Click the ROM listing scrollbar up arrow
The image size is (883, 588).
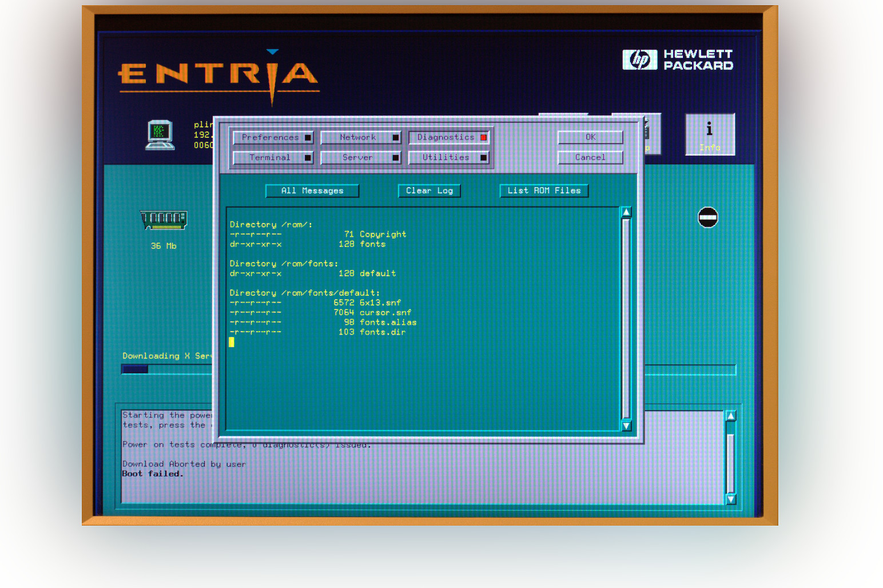point(626,212)
